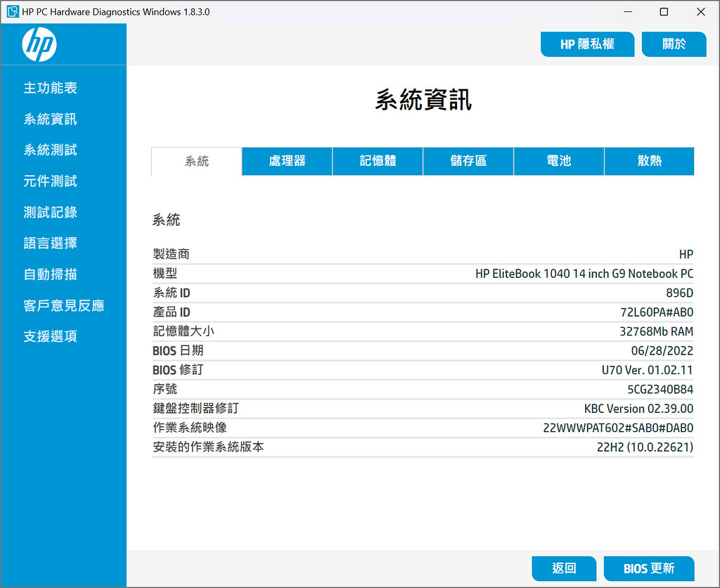Click the 作業系統映像 row label
Screen dimensions: 720x588
pos(190,428)
